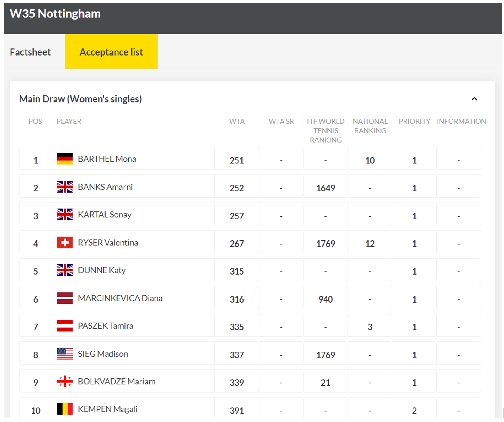Click the German flag beside BARTHEL Mona

pos(65,159)
